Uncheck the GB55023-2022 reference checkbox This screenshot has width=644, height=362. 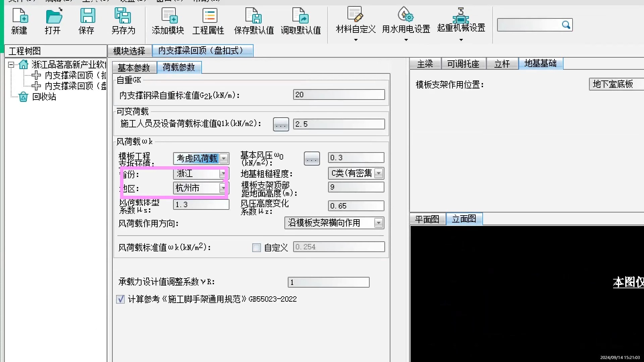120,299
